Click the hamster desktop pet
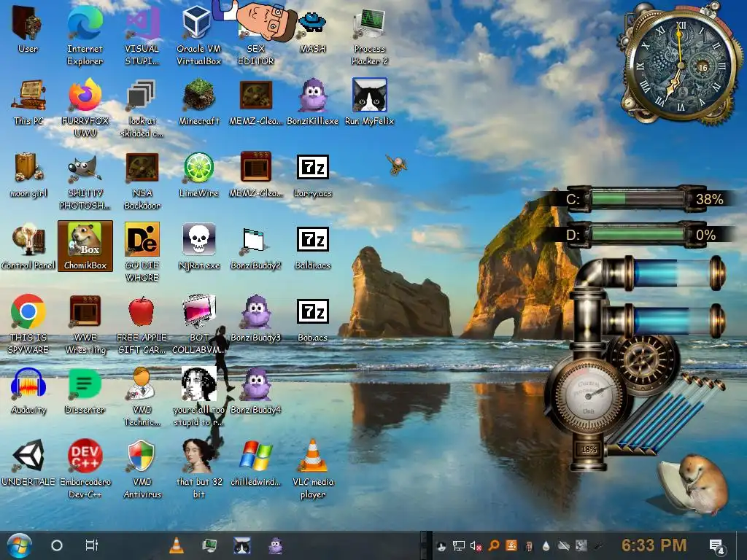This screenshot has height=560, width=747. pyautogui.click(x=694, y=485)
